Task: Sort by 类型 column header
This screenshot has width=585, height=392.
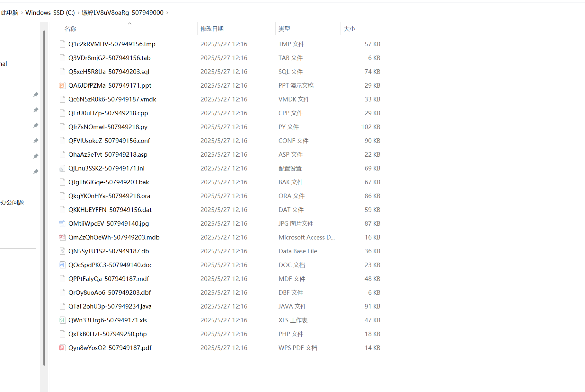Action: pos(284,29)
